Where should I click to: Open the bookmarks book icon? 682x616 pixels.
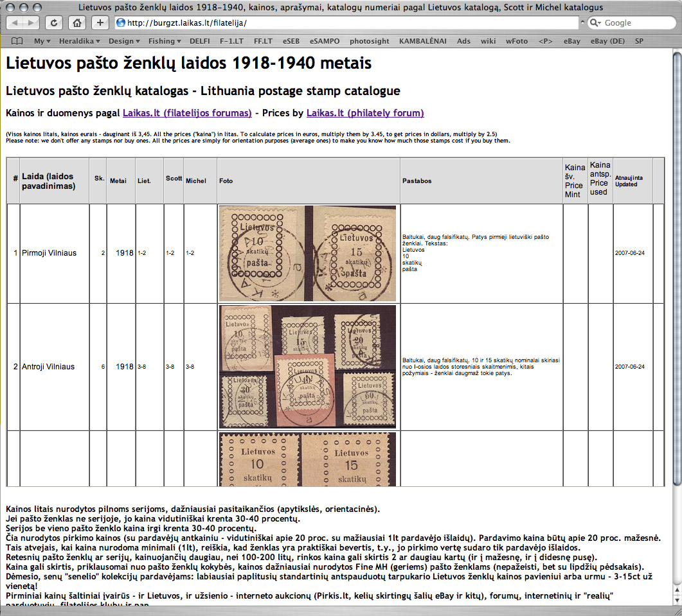click(17, 41)
